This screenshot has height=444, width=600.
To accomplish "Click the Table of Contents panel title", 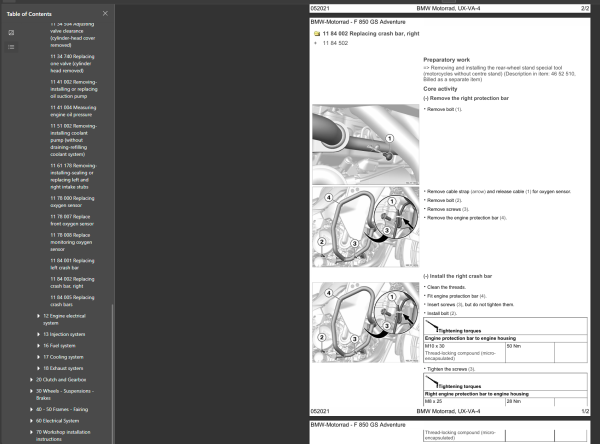I will [x=29, y=14].
